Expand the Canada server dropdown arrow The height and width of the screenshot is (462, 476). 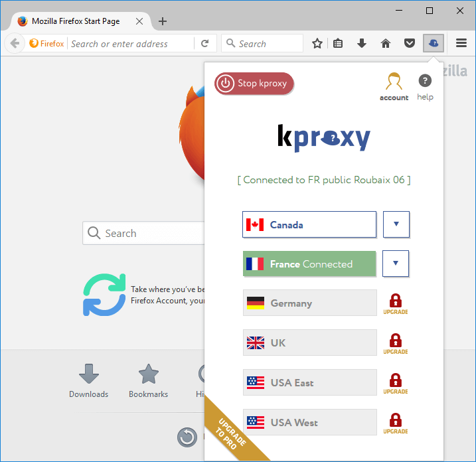click(x=396, y=224)
